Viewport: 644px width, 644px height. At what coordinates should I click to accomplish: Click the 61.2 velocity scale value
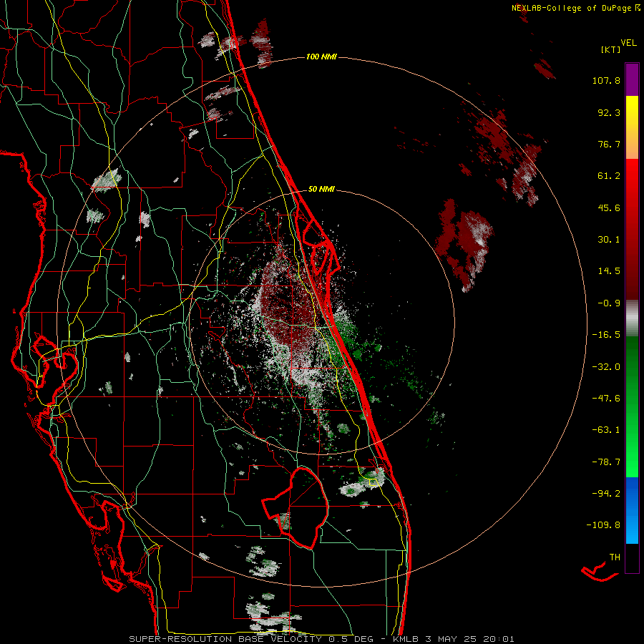coord(609,176)
